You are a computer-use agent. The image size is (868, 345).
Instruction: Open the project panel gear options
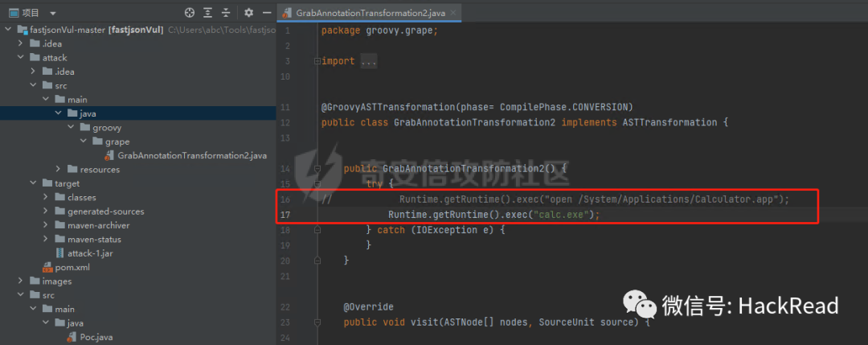(248, 12)
